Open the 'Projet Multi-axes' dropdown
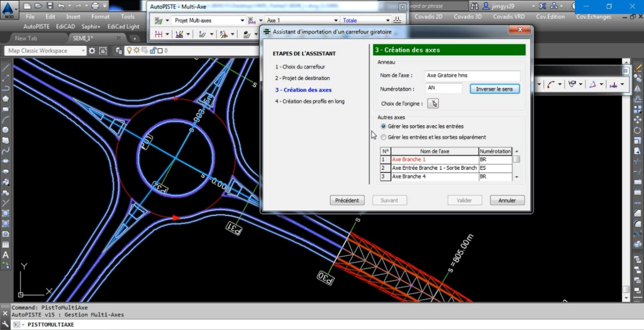Image resolution: width=644 pixels, height=330 pixels. click(242, 20)
